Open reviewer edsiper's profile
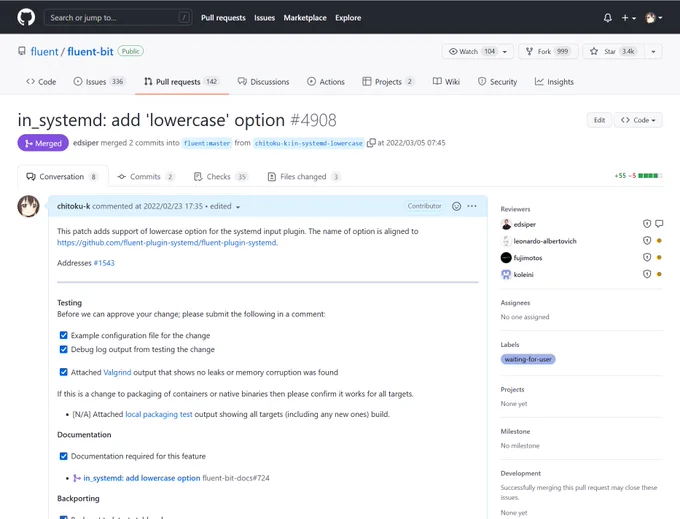The height and width of the screenshot is (519, 680). (x=524, y=224)
